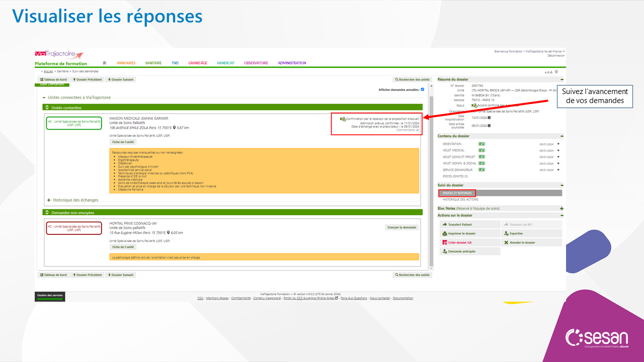
Task: Select 'ENVOIS ET REPONSES' tab
Action: 457,193
